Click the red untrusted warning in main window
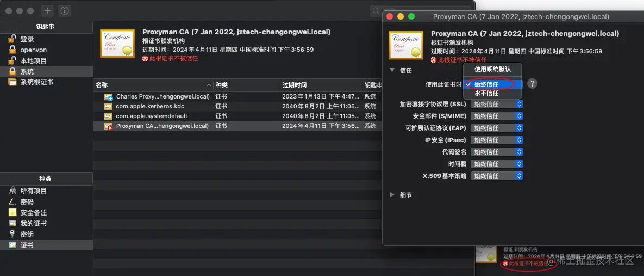 (x=170, y=58)
